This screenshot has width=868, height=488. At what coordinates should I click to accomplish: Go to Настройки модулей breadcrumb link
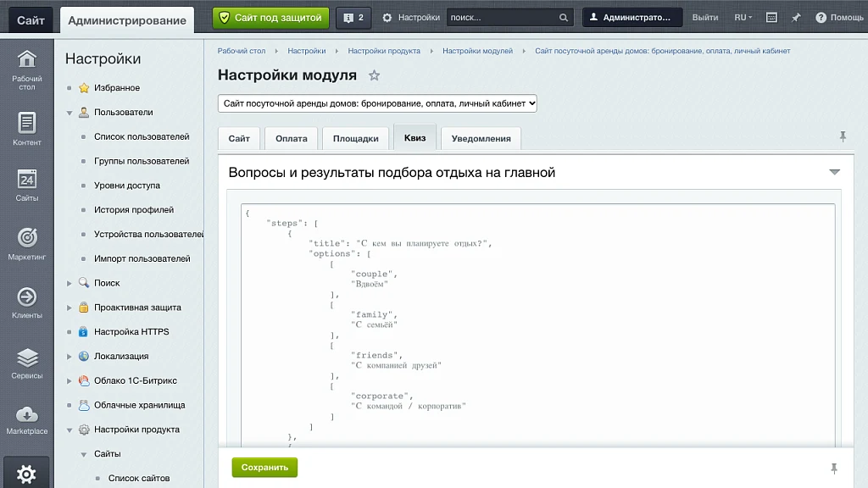tap(478, 51)
